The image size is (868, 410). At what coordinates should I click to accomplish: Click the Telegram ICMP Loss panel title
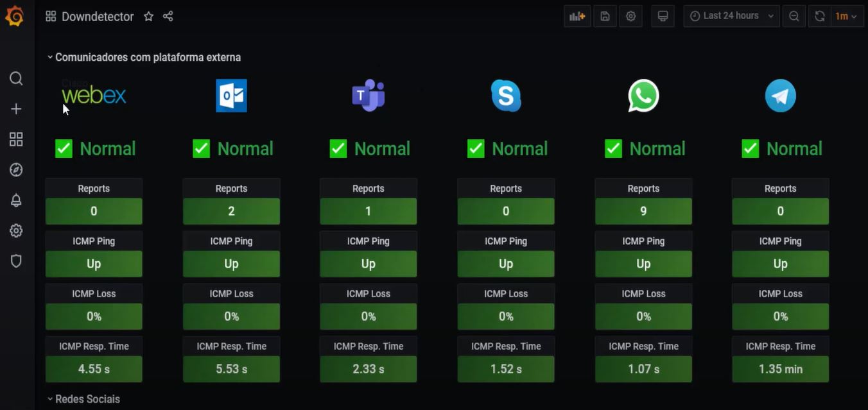pyautogui.click(x=781, y=294)
